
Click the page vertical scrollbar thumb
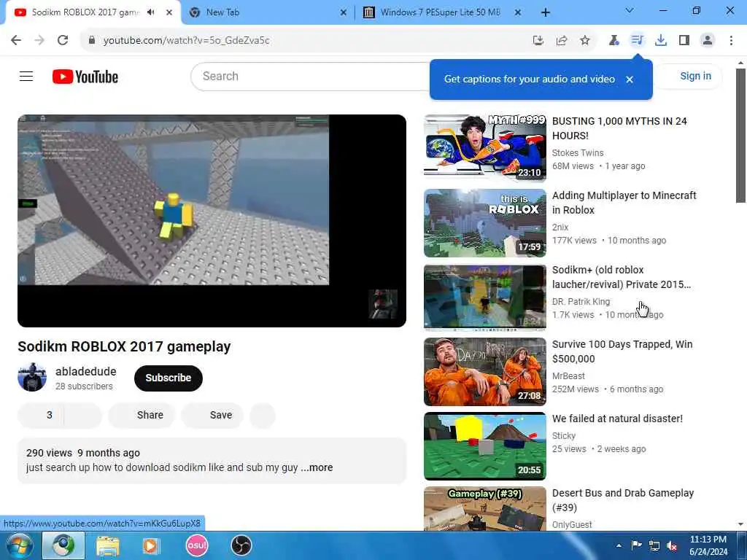[x=740, y=136]
